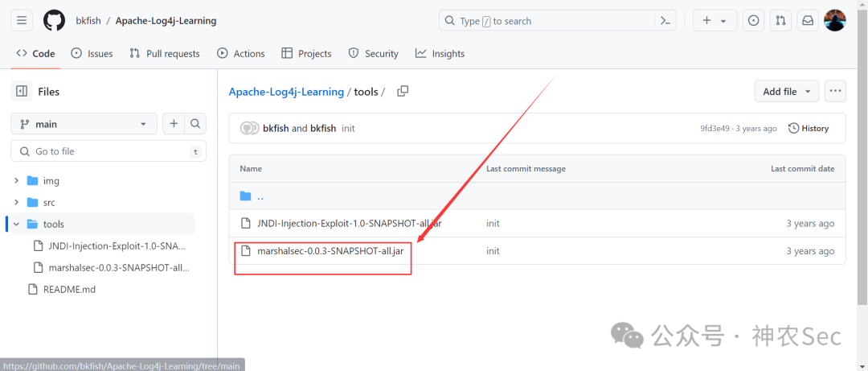Search files with the magnifier icon
Screen dimensions: 868x371
(194, 124)
